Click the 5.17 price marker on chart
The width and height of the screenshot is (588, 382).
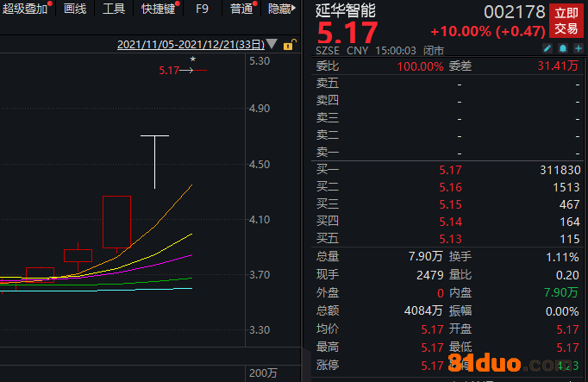(168, 70)
